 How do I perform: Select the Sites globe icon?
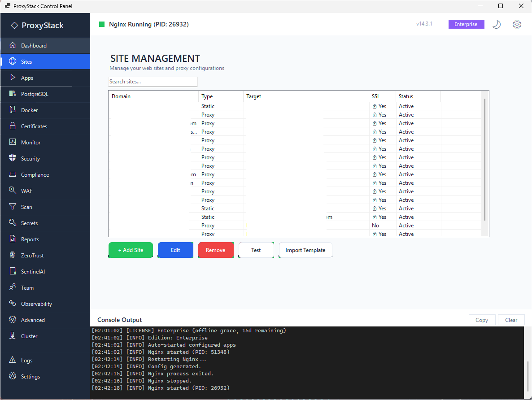13,61
